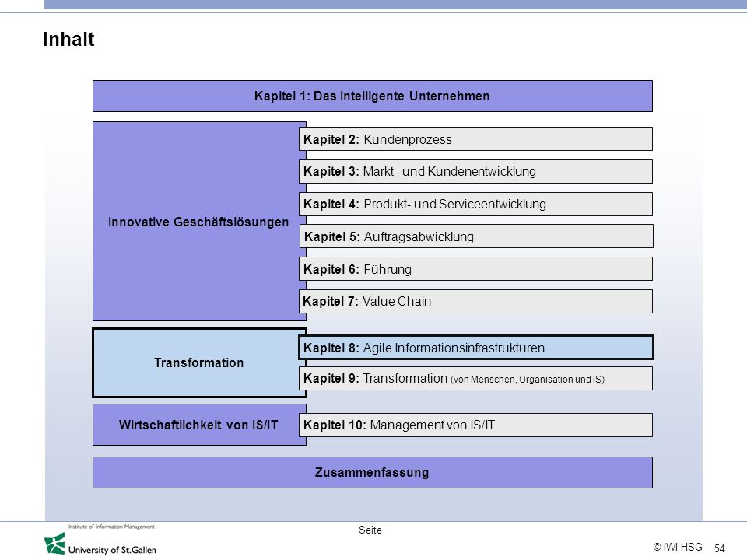The image size is (747, 560).
Task: Click the 'Zusammenfassung' bar
Action: point(373,472)
